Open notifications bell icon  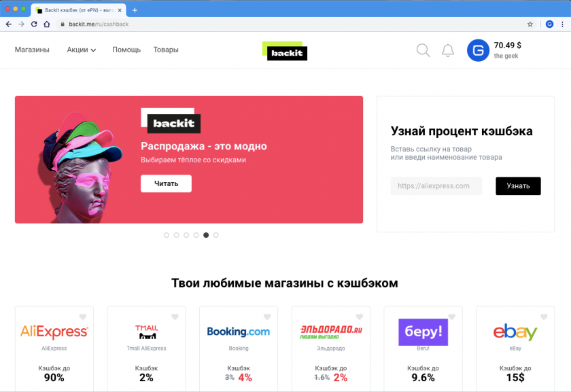(x=448, y=50)
